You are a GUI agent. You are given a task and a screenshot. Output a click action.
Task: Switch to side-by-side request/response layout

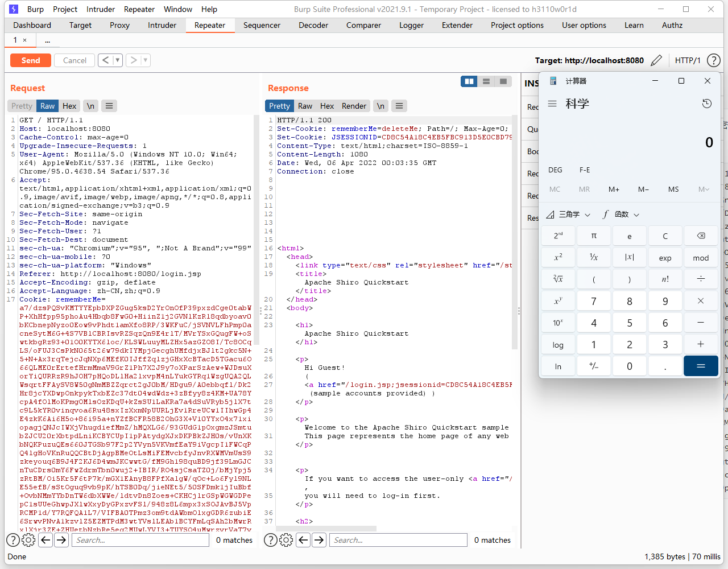point(469,81)
